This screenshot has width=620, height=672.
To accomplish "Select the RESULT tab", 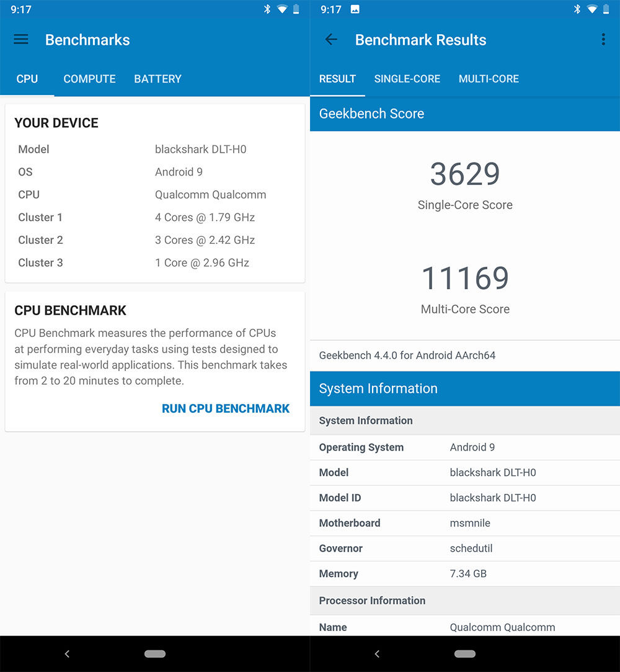I will (337, 79).
